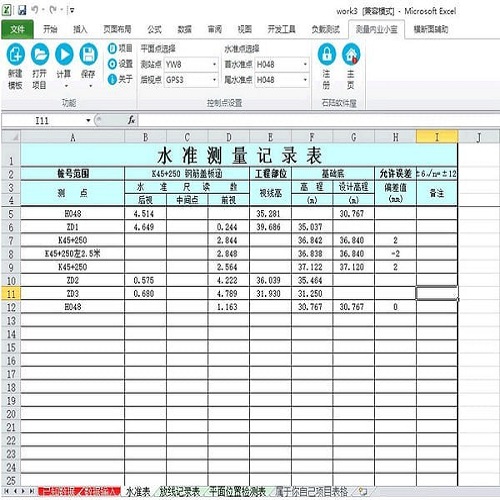
Task: Switch to the 页面布局 ribbon tab
Action: (117, 29)
